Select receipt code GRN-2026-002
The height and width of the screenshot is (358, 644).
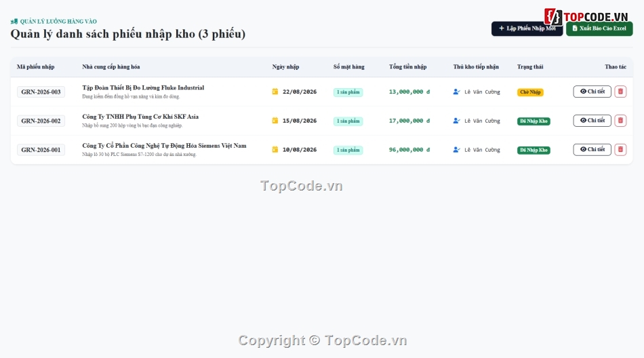41,121
